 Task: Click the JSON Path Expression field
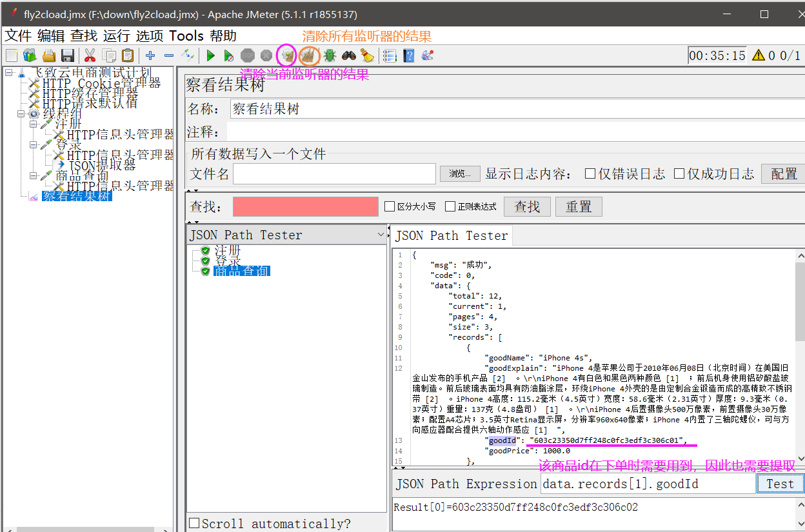pyautogui.click(x=648, y=484)
